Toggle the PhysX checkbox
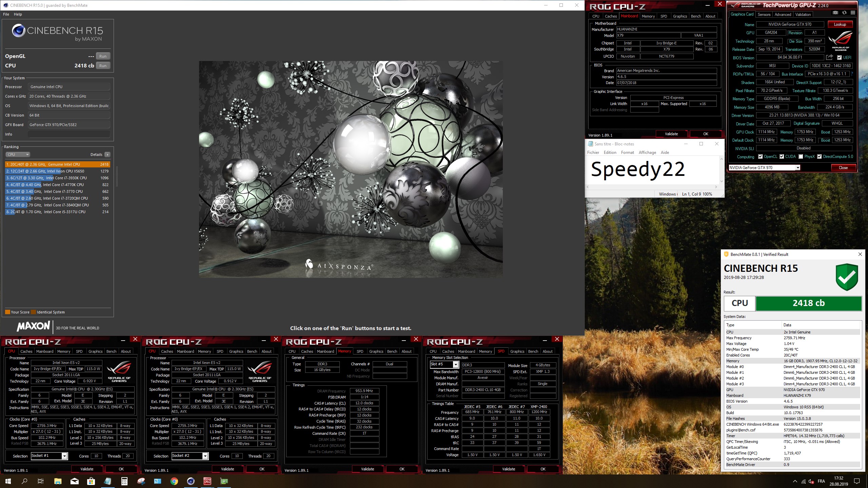The image size is (868, 488). [x=801, y=157]
